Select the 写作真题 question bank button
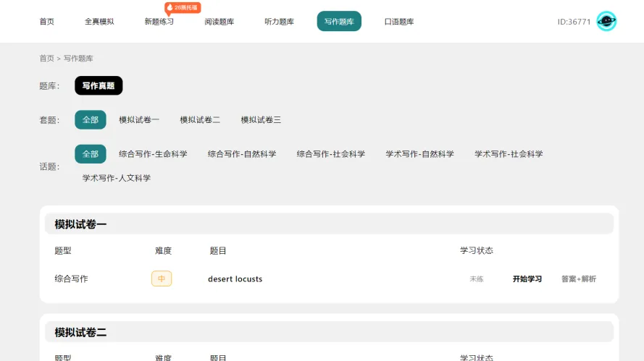This screenshot has width=644, height=361. click(x=99, y=86)
